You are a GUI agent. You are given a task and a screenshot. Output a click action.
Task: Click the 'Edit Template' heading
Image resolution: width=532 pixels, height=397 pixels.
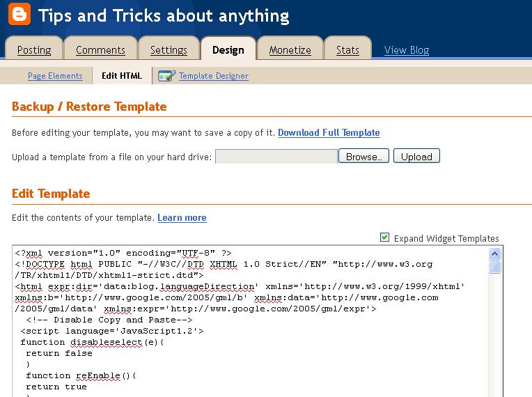(51, 194)
